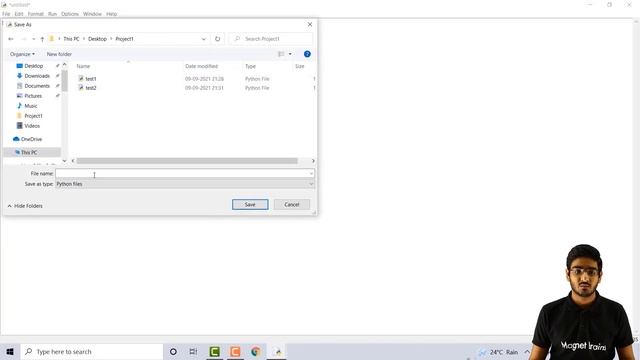The height and width of the screenshot is (360, 640).
Task: Create a New folder
Action: 59,54
